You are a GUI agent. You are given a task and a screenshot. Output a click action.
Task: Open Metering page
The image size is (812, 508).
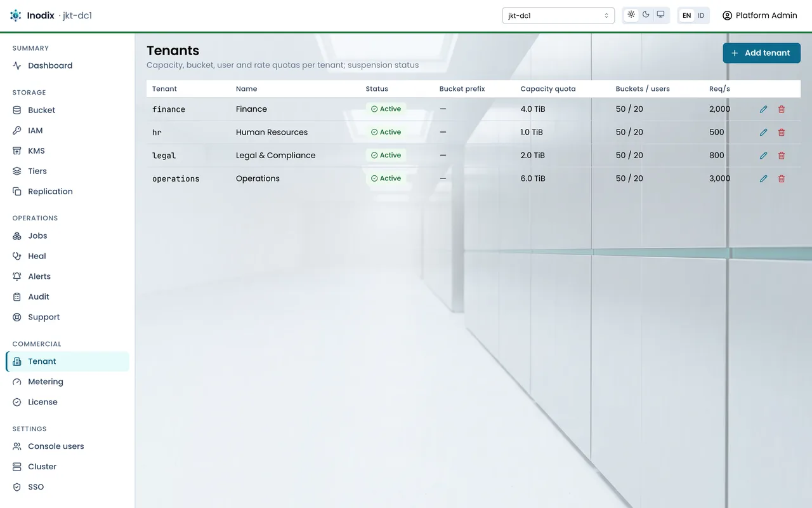coord(67,382)
